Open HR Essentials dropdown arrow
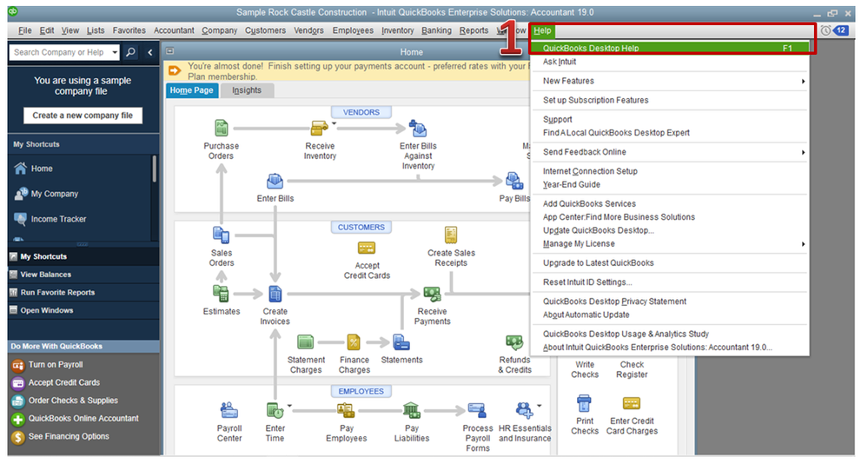Viewport: 868px width, 464px height. coord(540,406)
